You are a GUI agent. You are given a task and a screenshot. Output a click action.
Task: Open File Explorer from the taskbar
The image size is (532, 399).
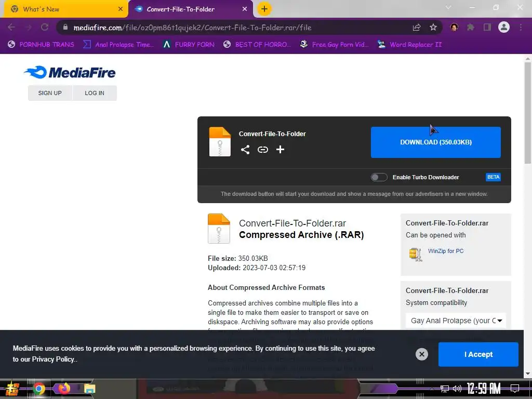click(x=89, y=389)
